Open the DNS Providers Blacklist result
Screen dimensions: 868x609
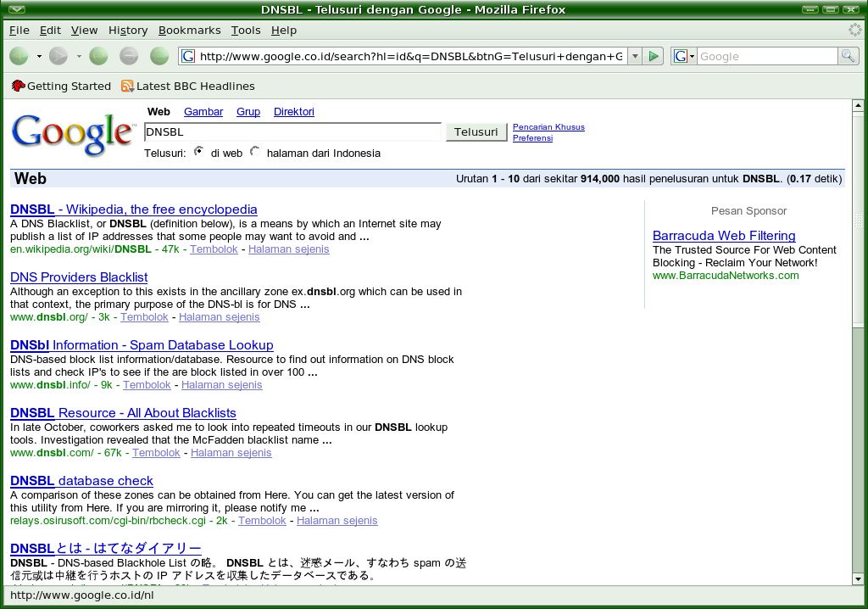(x=79, y=277)
